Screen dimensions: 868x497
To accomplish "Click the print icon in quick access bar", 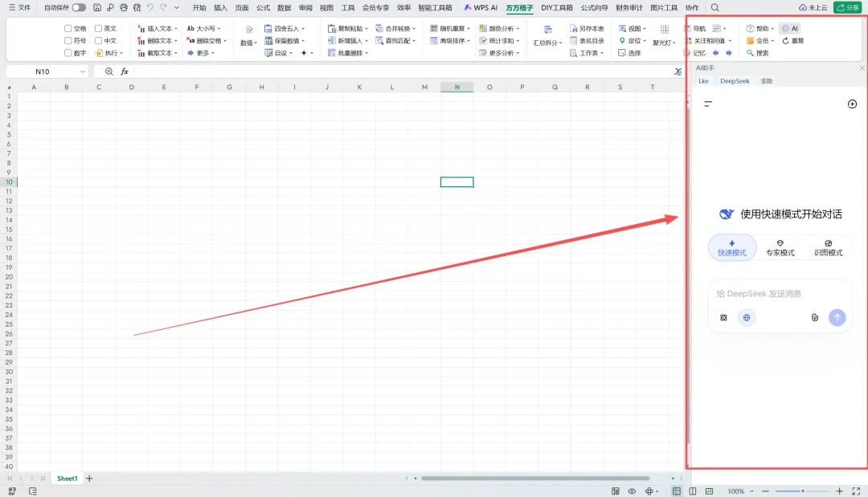I will click(124, 8).
